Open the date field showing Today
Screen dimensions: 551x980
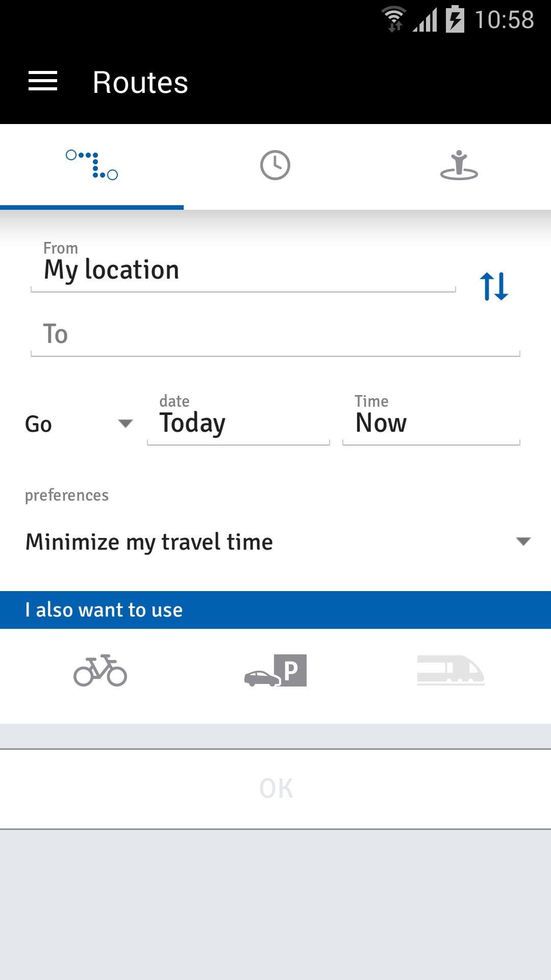tap(238, 423)
